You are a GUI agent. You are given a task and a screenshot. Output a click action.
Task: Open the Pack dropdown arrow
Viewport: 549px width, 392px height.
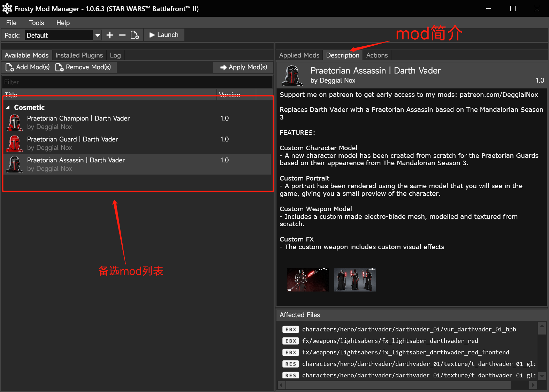pyautogui.click(x=98, y=35)
